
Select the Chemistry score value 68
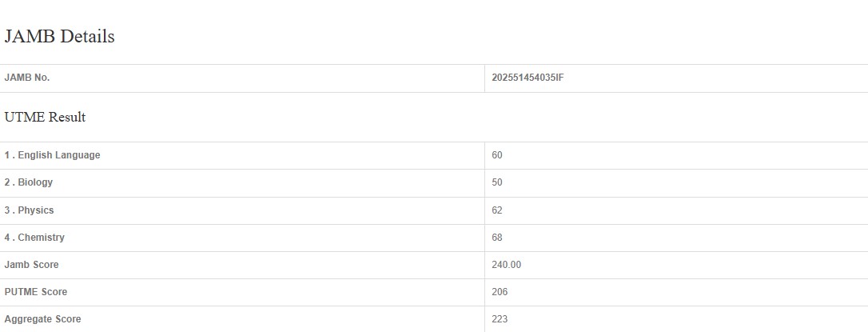(497, 238)
